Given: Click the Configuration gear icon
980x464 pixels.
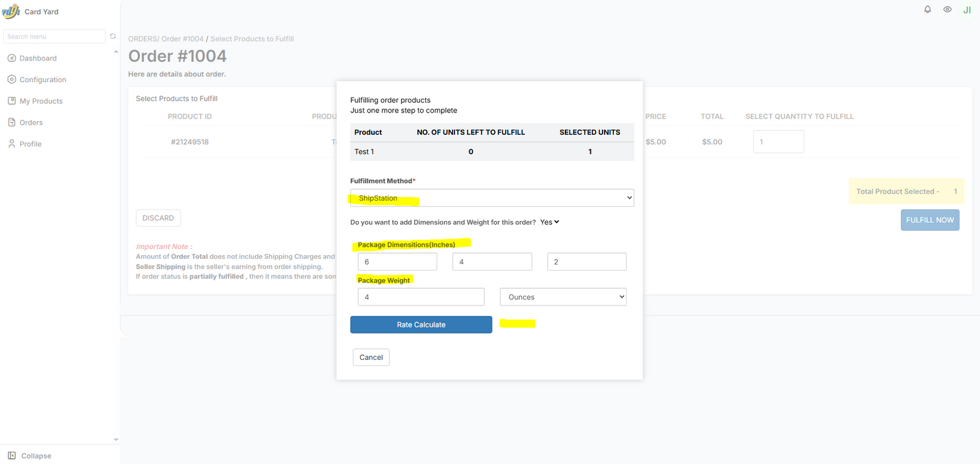Looking at the screenshot, I should pos(12,80).
